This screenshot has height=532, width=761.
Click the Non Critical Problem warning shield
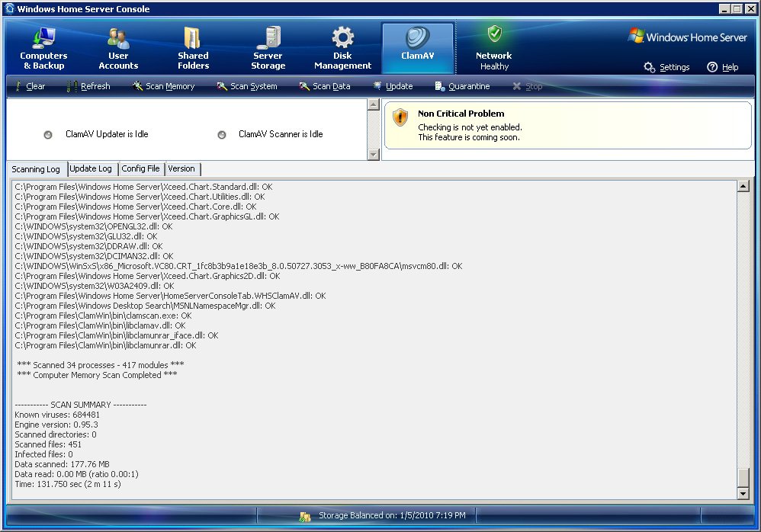pyautogui.click(x=400, y=117)
